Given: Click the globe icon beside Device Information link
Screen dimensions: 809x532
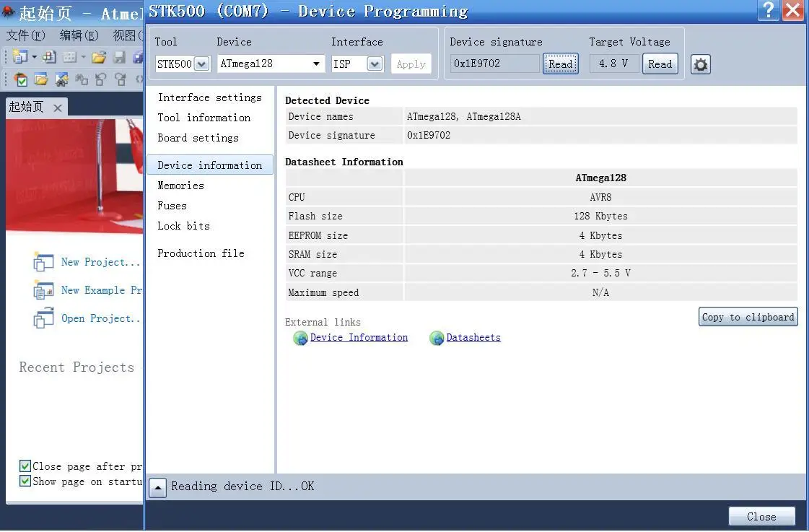Looking at the screenshot, I should pos(300,338).
